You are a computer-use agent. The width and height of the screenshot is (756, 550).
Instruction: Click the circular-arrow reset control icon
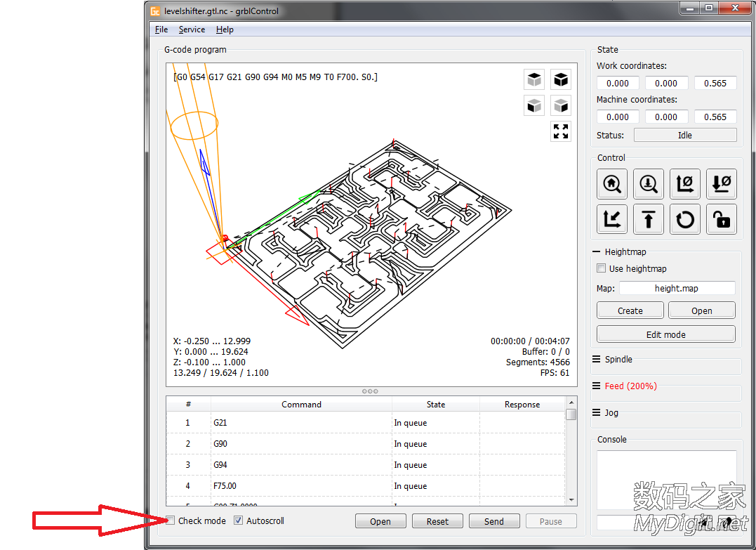(x=684, y=220)
